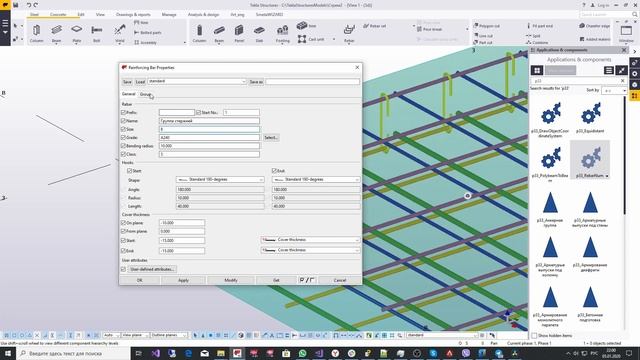Open the end hook Shape dropdown
This screenshot has width=640, height=360.
pyautogui.click(x=316, y=180)
